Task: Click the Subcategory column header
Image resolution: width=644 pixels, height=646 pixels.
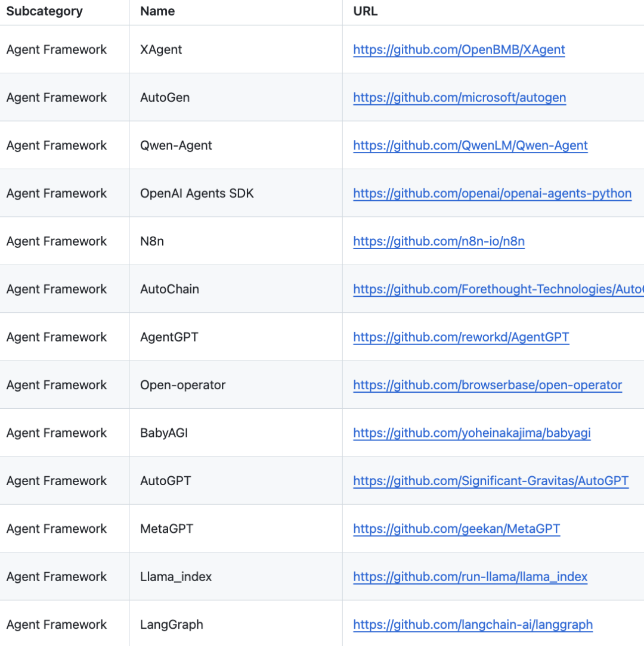Action: point(45,11)
